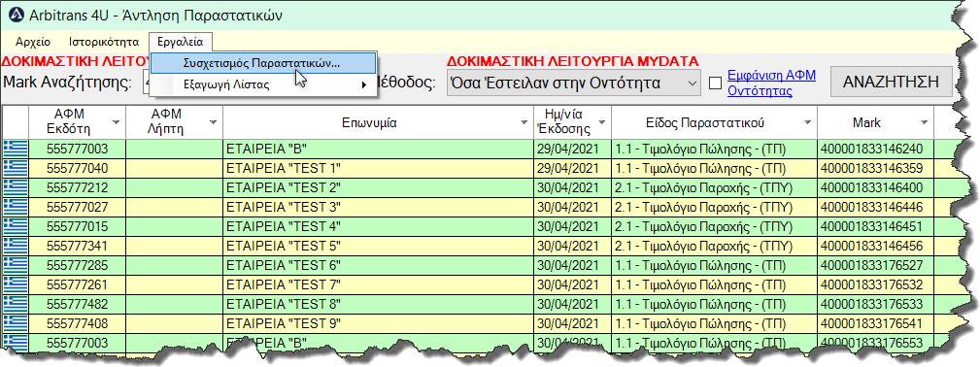This screenshot has height=367, width=980.
Task: Select the ΕΤΑΙΡΕΙΑ "TEST 2" cell
Action: [378, 188]
